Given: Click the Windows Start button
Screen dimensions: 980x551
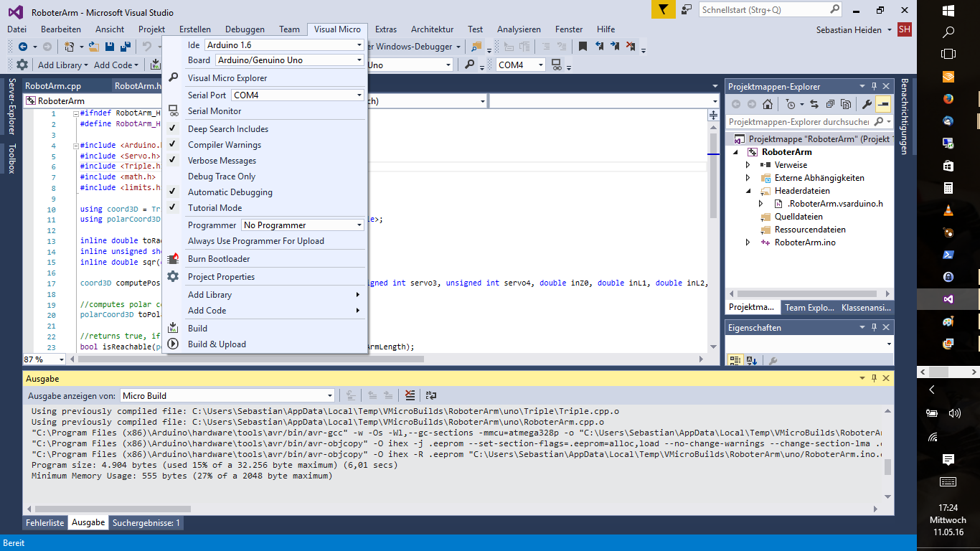Looking at the screenshot, I should (948, 10).
